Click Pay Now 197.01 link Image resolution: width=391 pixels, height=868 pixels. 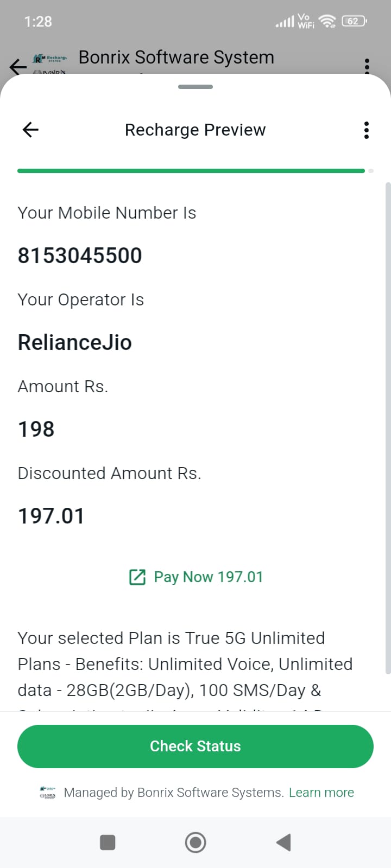point(209,577)
